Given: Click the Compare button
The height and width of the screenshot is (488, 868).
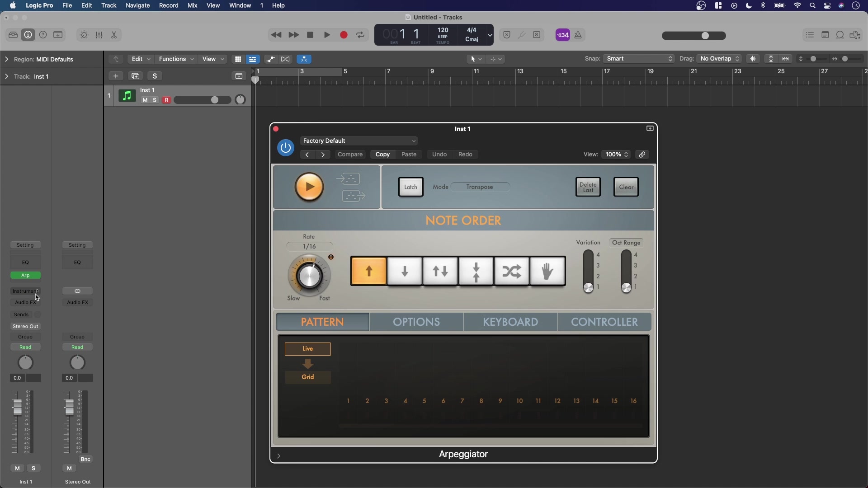Looking at the screenshot, I should [x=350, y=155].
